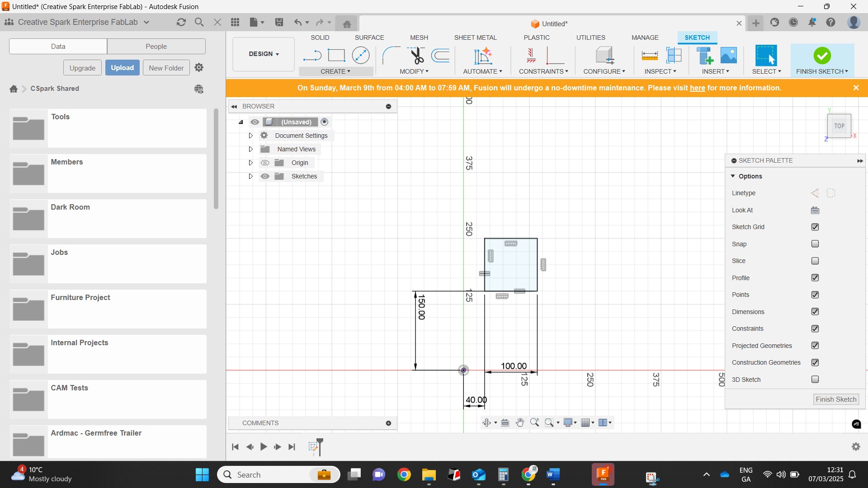Enable the Slice checkbox
Viewport: 868px width, 488px height.
coord(815,261)
